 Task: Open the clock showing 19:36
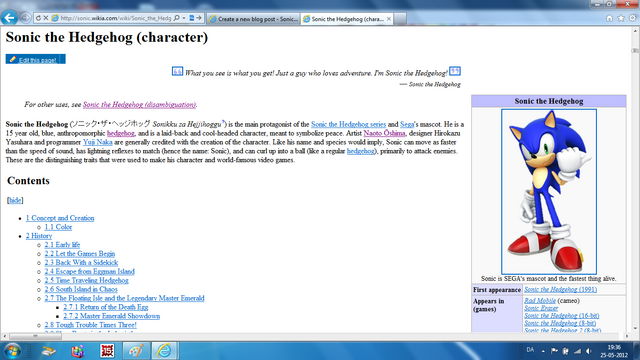[x=614, y=351]
